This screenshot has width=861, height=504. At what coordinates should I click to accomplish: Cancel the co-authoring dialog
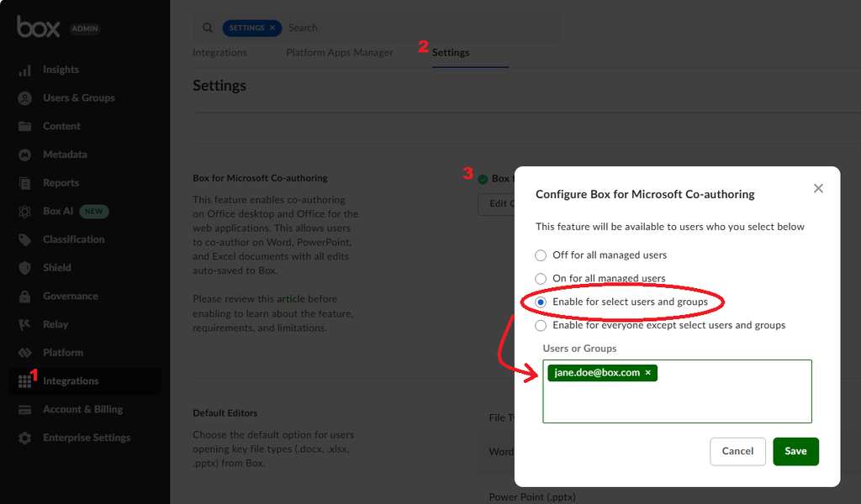click(737, 451)
